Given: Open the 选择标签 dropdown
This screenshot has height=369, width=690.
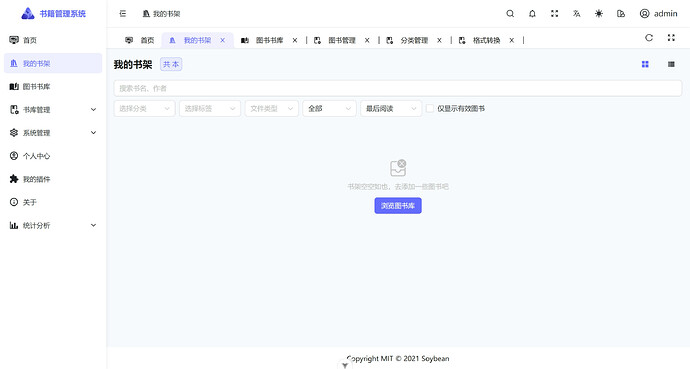Looking at the screenshot, I should pyautogui.click(x=210, y=109).
